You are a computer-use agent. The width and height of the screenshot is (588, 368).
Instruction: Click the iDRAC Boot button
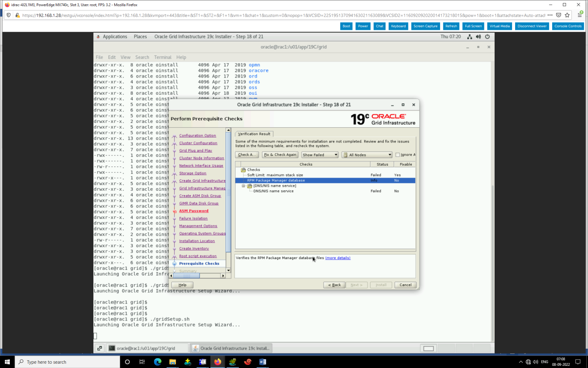coord(346,26)
